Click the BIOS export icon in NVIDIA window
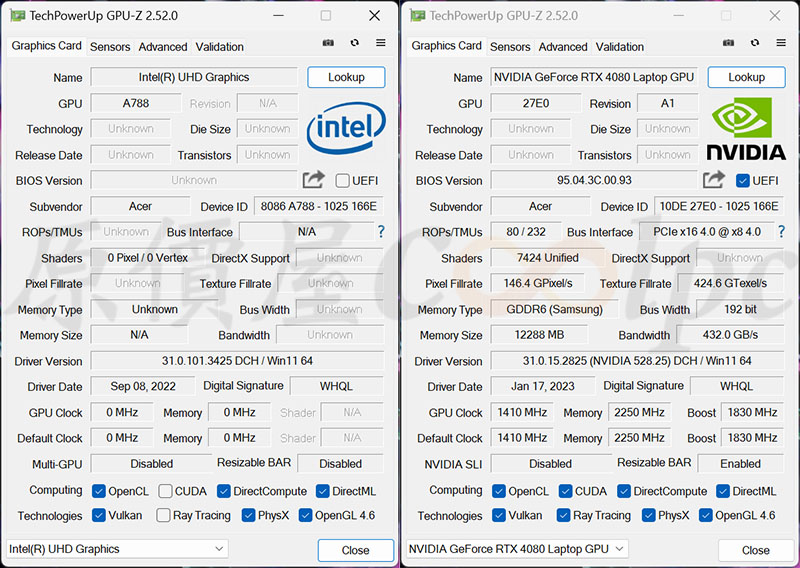The image size is (800, 568). click(x=714, y=180)
